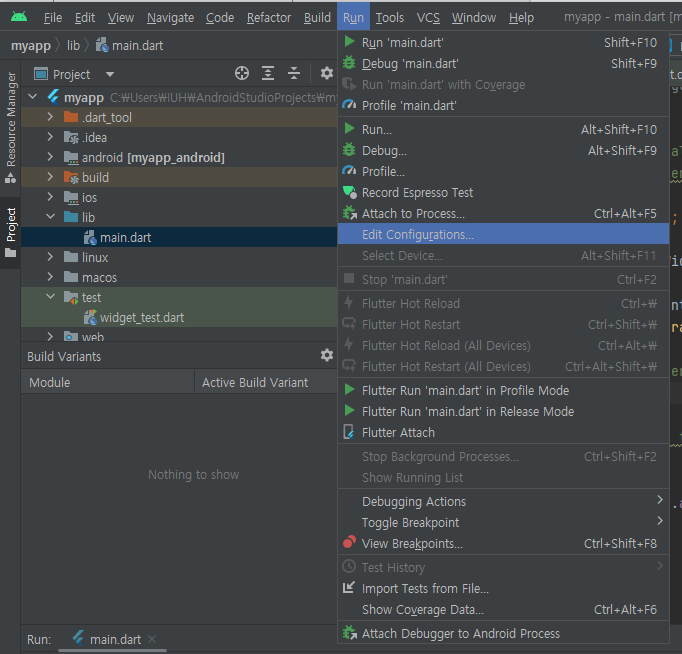Click the Attach Debugger to Android Process icon
This screenshot has width=682, height=654.
click(349, 633)
